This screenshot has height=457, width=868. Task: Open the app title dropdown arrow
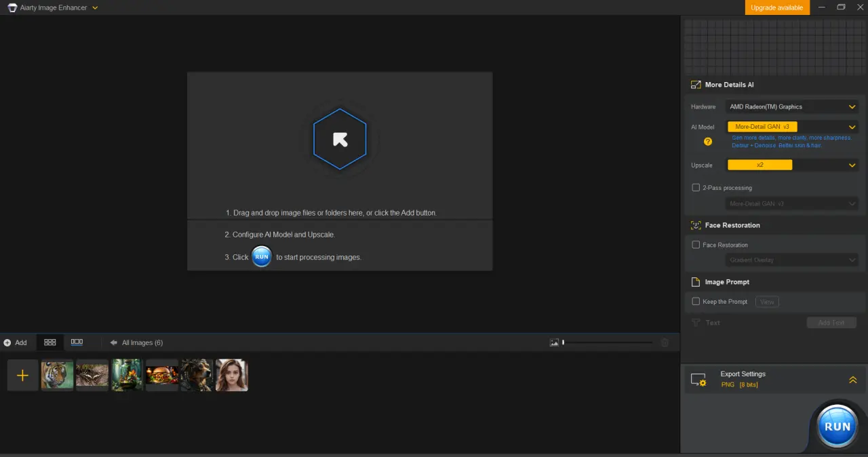coord(95,8)
